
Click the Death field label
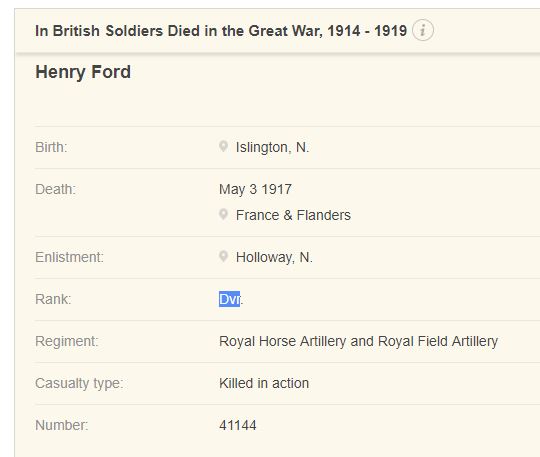tap(55, 189)
